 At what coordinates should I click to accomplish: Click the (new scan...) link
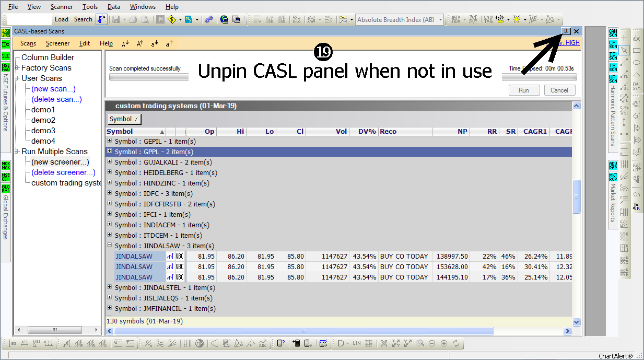pos(53,89)
